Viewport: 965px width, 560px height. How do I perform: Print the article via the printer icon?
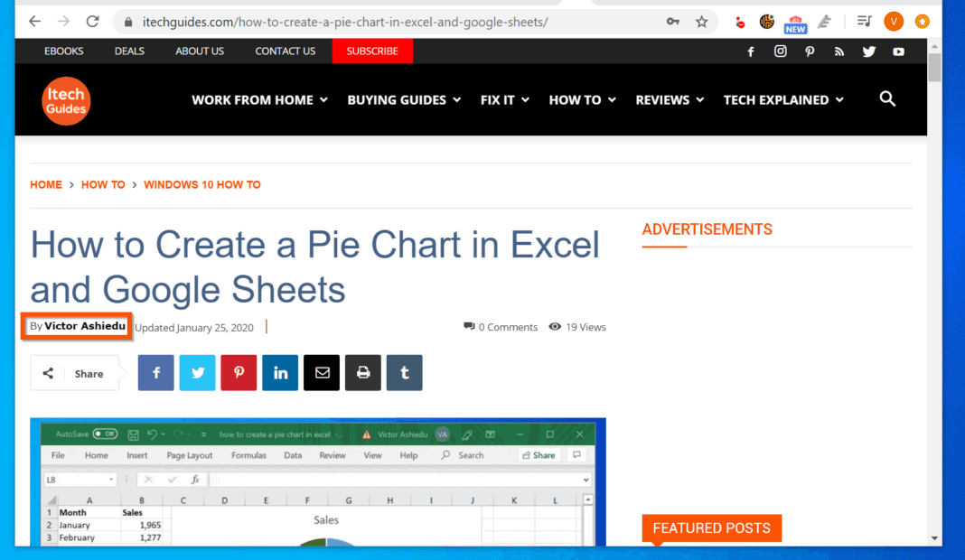(x=362, y=372)
